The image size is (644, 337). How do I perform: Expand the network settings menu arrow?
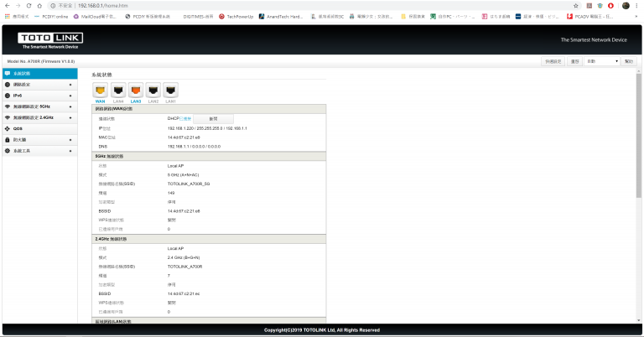click(x=70, y=85)
